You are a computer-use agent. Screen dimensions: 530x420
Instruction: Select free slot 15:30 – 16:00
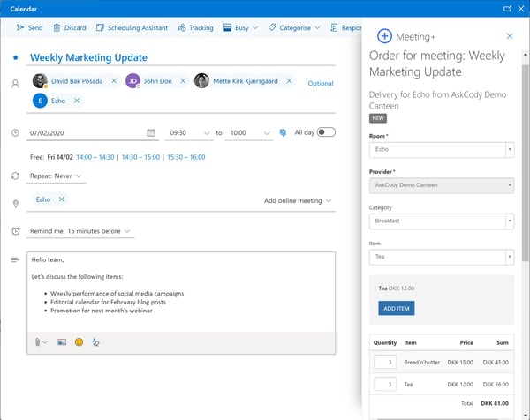click(x=186, y=157)
